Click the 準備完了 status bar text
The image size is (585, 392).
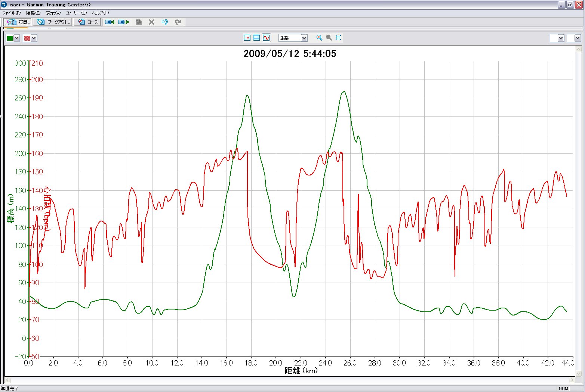point(9,389)
